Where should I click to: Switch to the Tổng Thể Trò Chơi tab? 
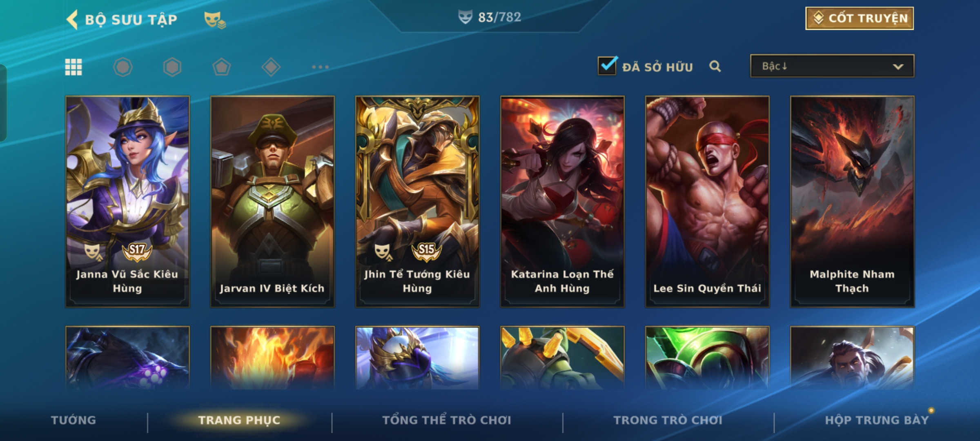pyautogui.click(x=447, y=420)
